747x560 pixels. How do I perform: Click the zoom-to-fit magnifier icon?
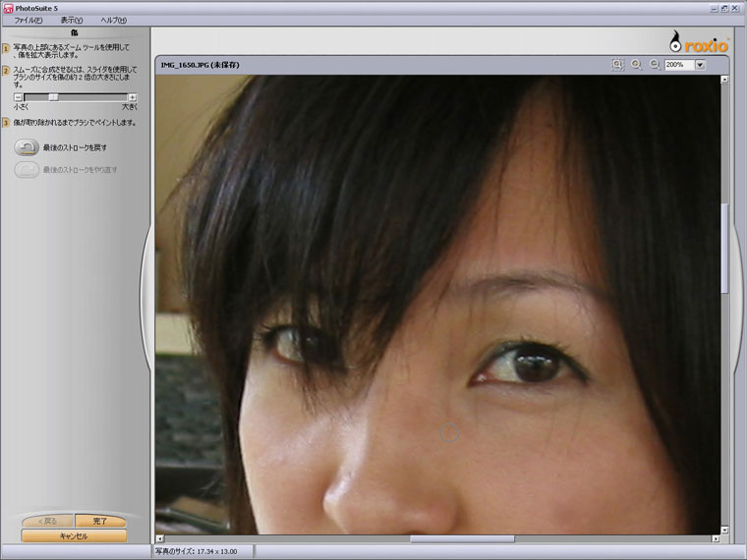point(617,65)
